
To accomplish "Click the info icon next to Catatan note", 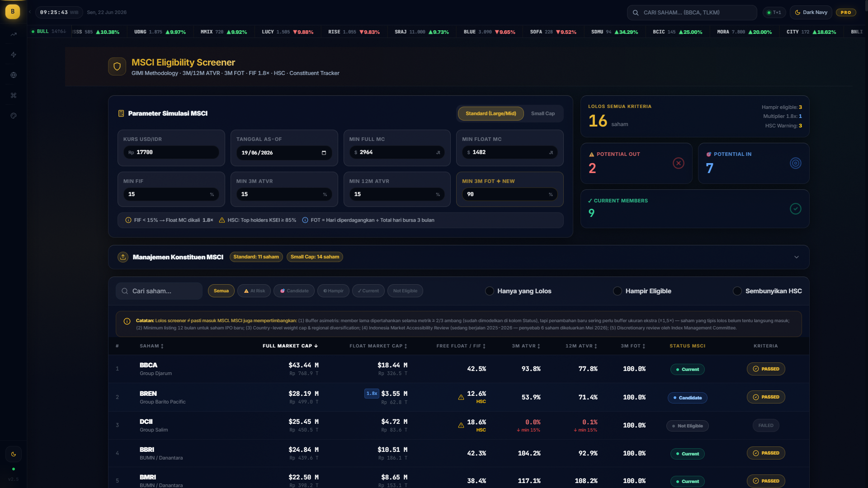I will tap(127, 321).
